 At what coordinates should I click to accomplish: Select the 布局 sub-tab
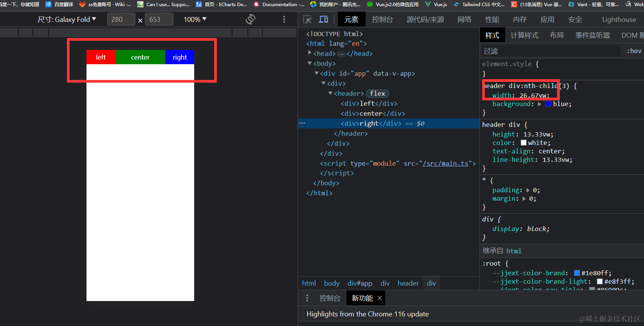tap(557, 35)
